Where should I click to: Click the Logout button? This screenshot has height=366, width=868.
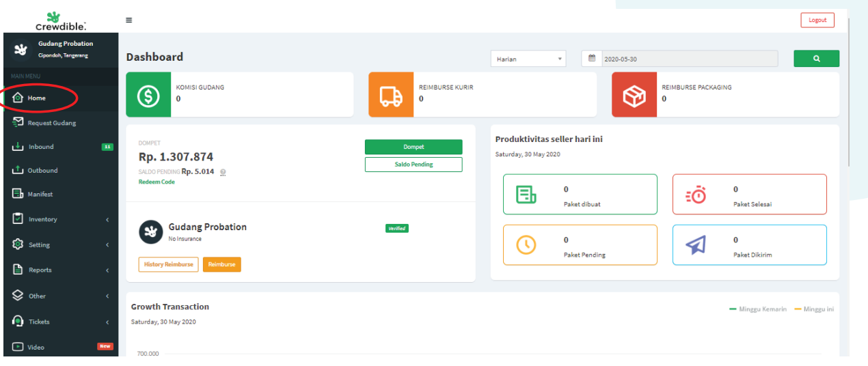point(817,20)
